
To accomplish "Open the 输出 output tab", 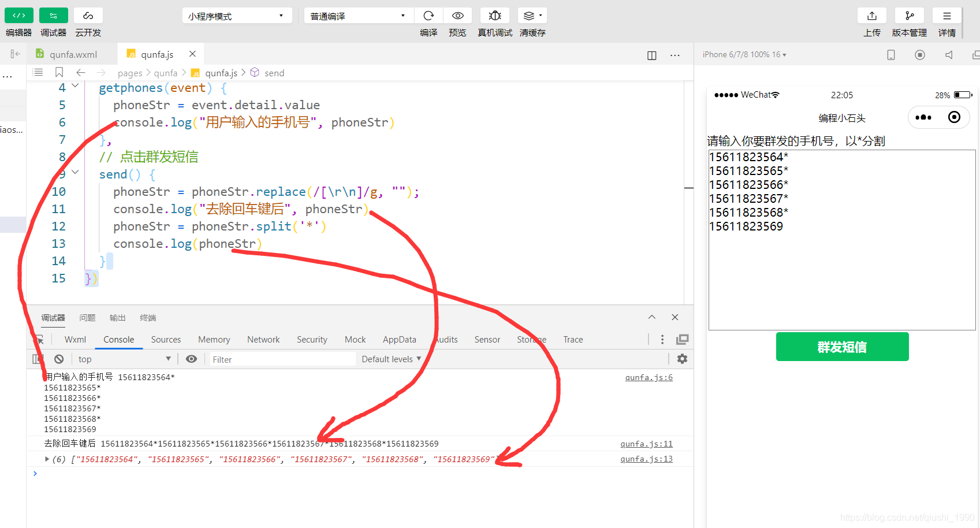I will coord(117,318).
